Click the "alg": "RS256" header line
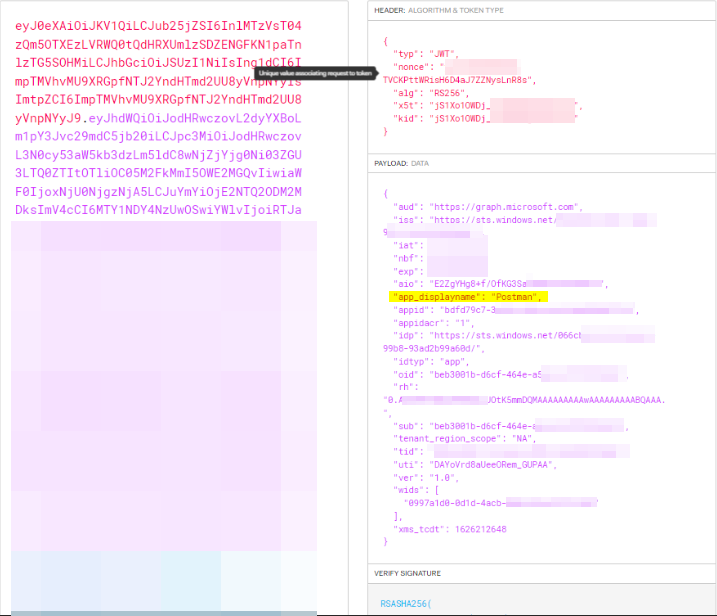 431,93
